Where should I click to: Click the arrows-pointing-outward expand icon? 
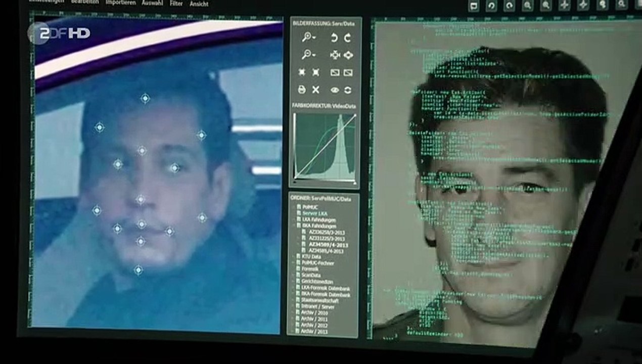348,55
